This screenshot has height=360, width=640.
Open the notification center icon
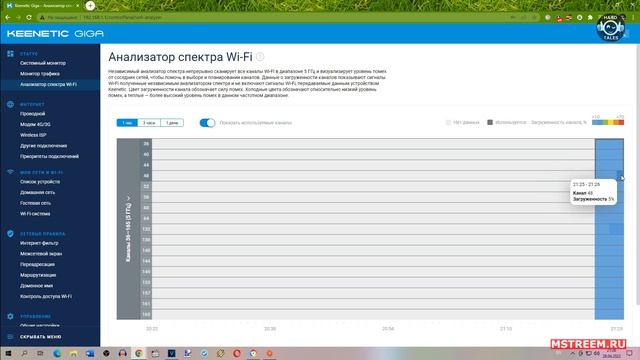[629, 353]
